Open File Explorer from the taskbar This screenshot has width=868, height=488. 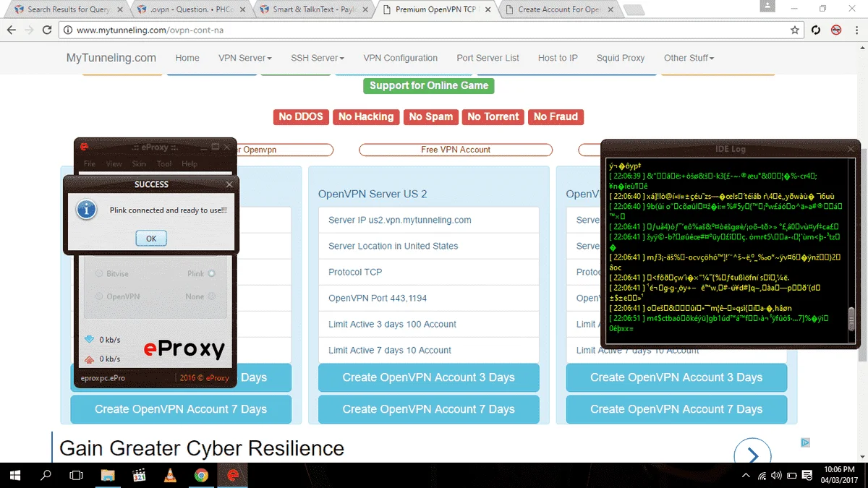pos(108,475)
